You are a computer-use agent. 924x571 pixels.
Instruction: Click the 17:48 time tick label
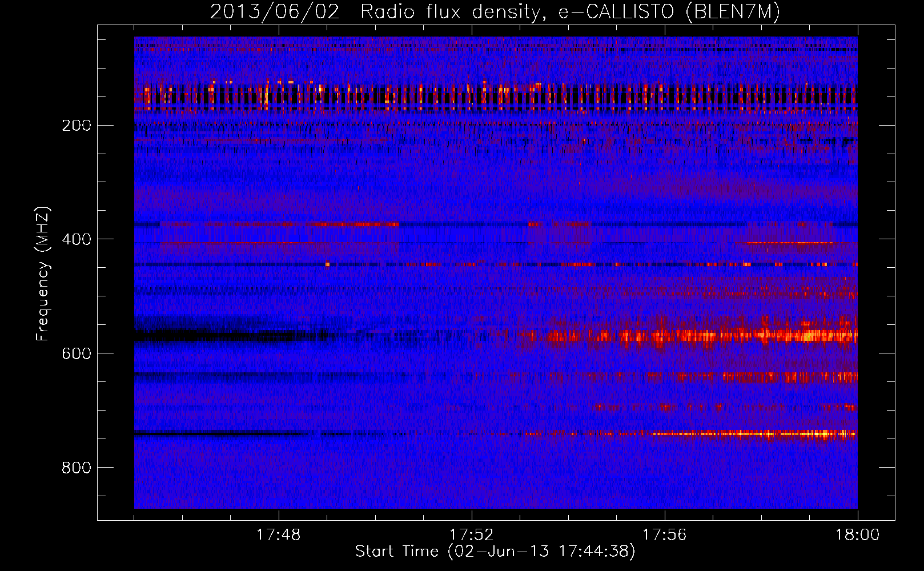pos(279,535)
